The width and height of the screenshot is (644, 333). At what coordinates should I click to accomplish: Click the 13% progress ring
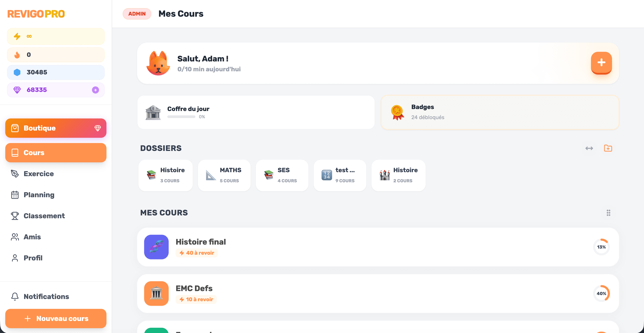click(602, 247)
